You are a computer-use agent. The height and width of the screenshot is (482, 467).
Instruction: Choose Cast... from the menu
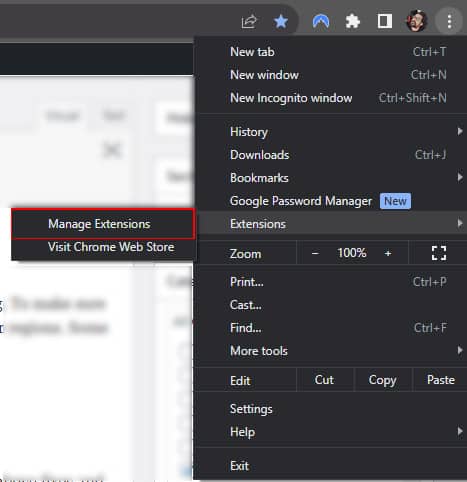tap(330, 305)
